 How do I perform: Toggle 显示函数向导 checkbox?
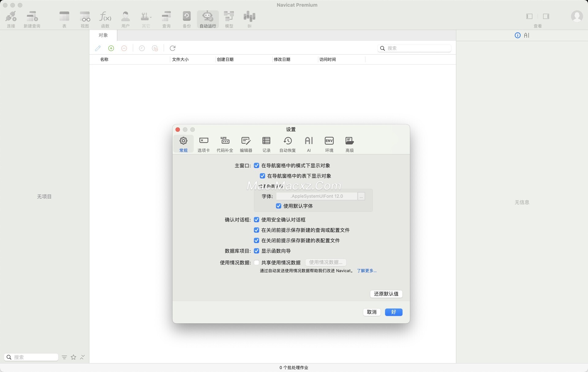coord(257,251)
